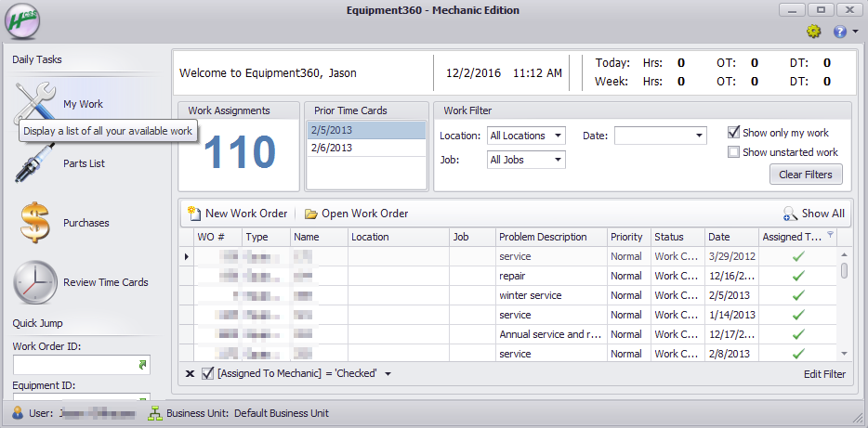Select the 'winter service' problem description cell

pos(551,295)
